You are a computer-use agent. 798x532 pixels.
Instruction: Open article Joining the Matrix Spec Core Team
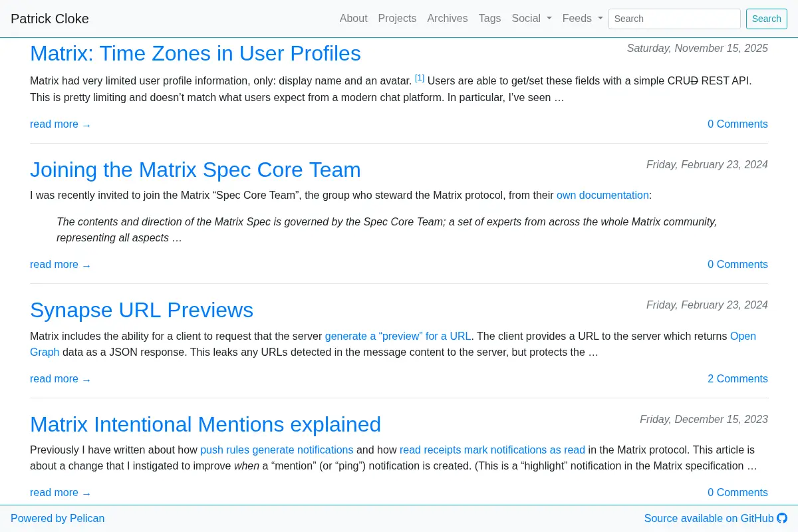click(196, 170)
